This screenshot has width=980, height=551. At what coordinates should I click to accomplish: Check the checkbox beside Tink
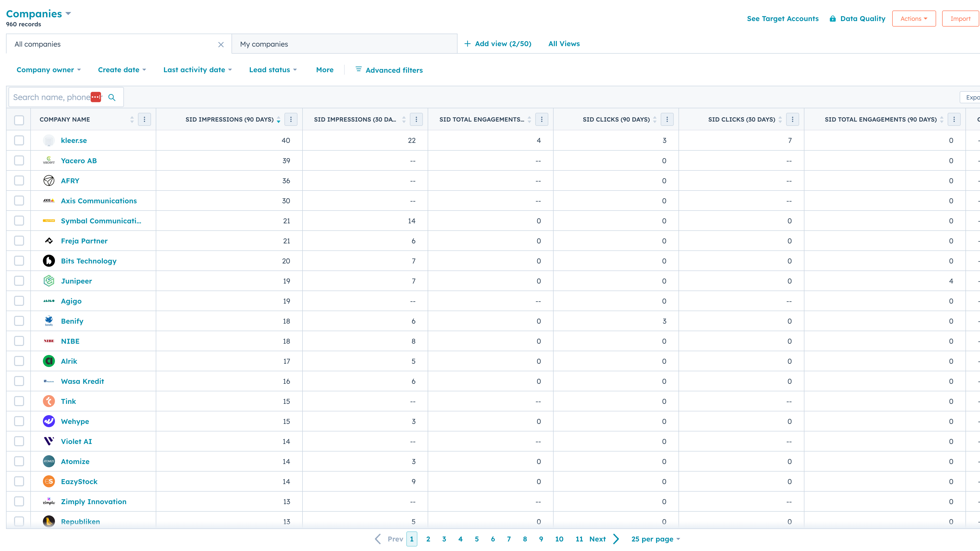pos(19,401)
